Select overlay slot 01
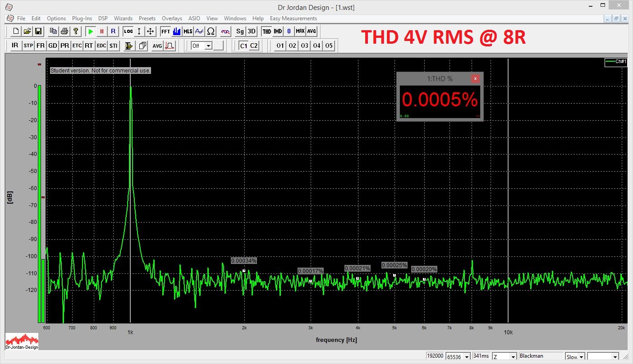Screen dimensions: 633x364 point(280,45)
